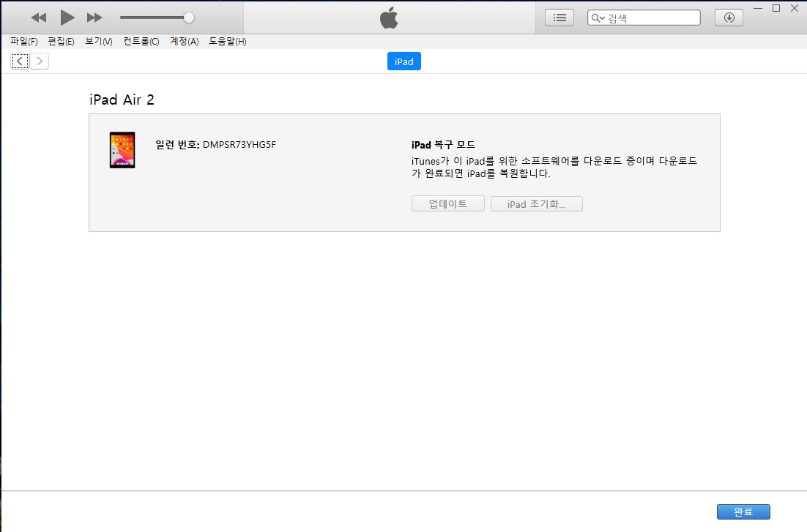Image resolution: width=807 pixels, height=532 pixels.
Task: Close the iTunes window
Action: 794,8
